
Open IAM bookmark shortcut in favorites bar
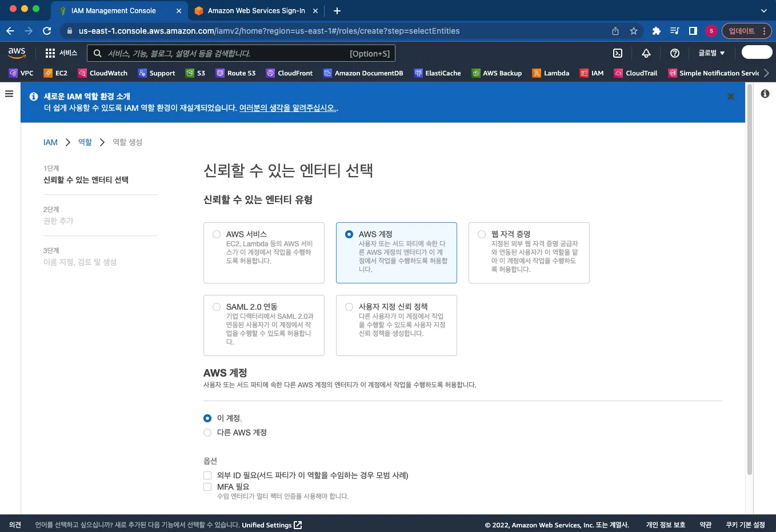(x=592, y=73)
